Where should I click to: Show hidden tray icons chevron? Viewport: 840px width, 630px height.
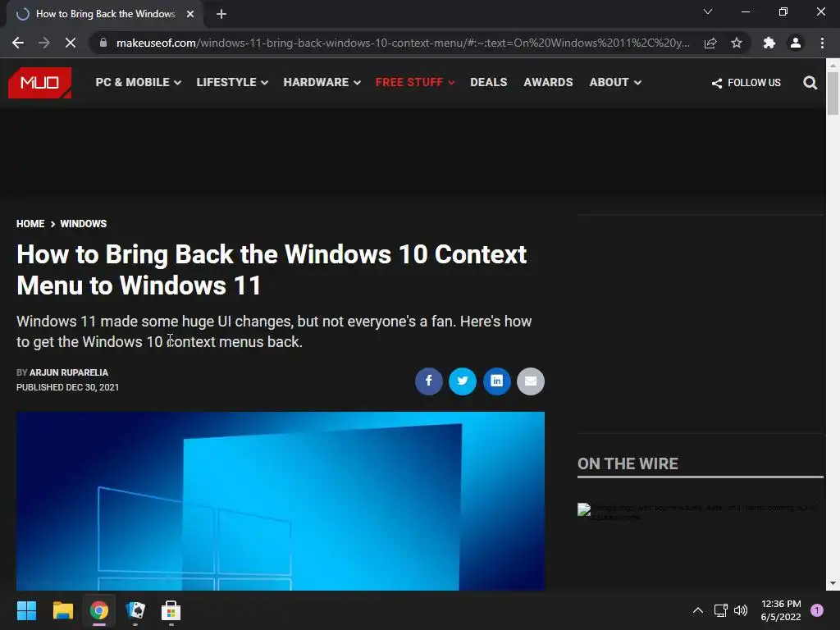pyautogui.click(x=698, y=610)
